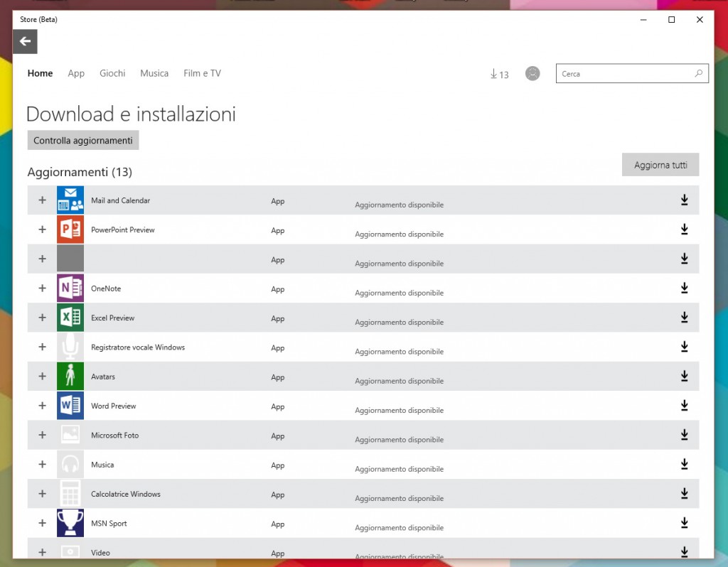This screenshot has height=567, width=728.
Task: Maximize the Store (Beta) window
Action: click(671, 19)
